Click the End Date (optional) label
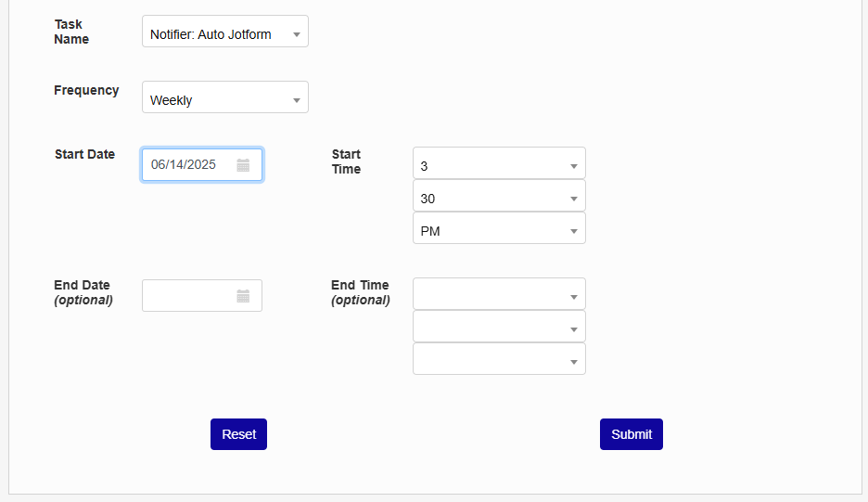868x502 pixels. pyautogui.click(x=83, y=292)
